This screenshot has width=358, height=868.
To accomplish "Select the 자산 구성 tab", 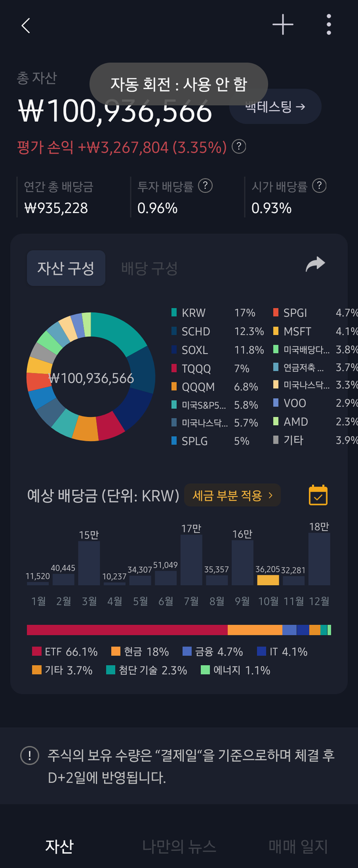I will (x=66, y=268).
